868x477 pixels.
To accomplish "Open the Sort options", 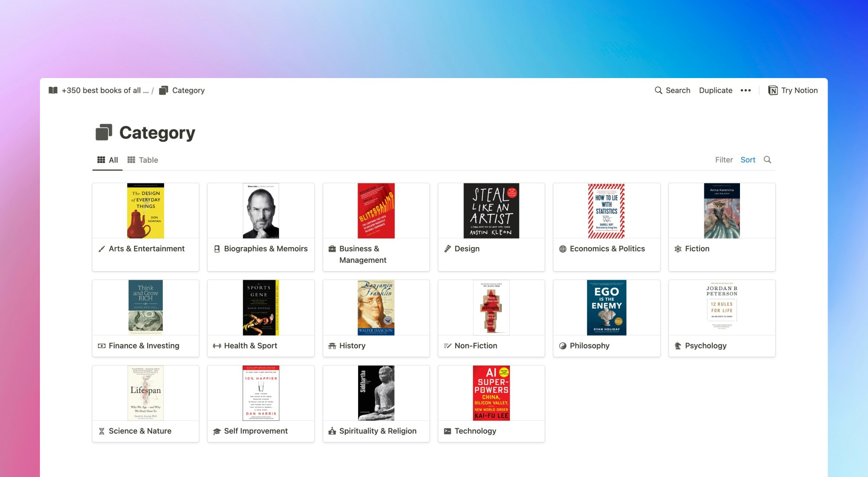I will coord(748,160).
